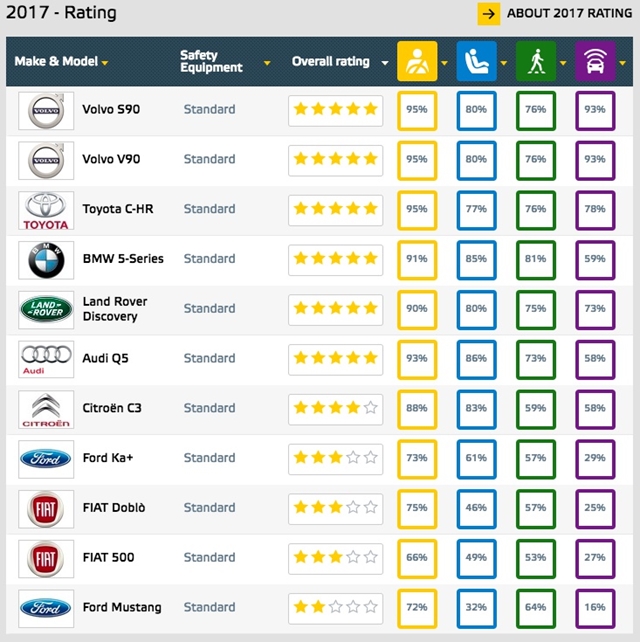
Task: Click the green Pedestrian protection icon
Action: (x=536, y=61)
